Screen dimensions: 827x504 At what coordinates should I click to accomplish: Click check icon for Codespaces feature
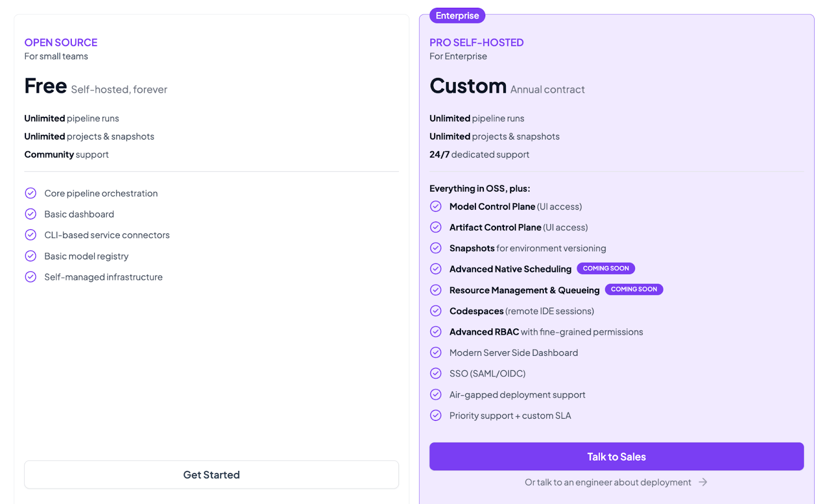click(436, 311)
